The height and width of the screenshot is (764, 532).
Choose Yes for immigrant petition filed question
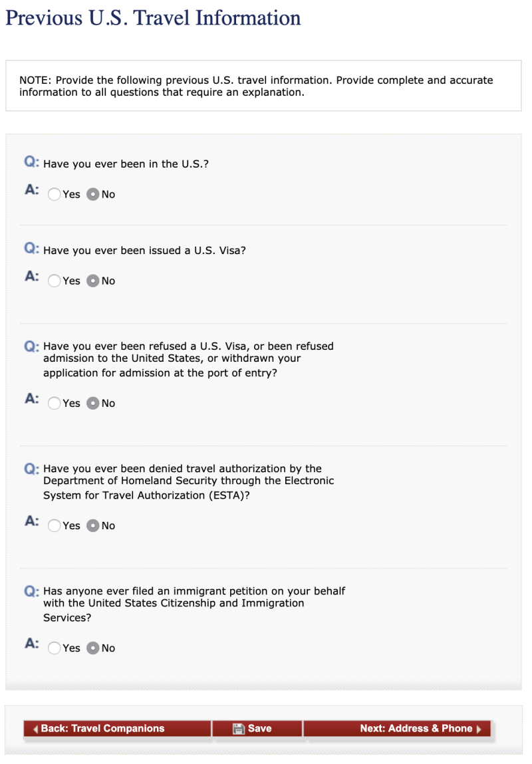pyautogui.click(x=54, y=648)
